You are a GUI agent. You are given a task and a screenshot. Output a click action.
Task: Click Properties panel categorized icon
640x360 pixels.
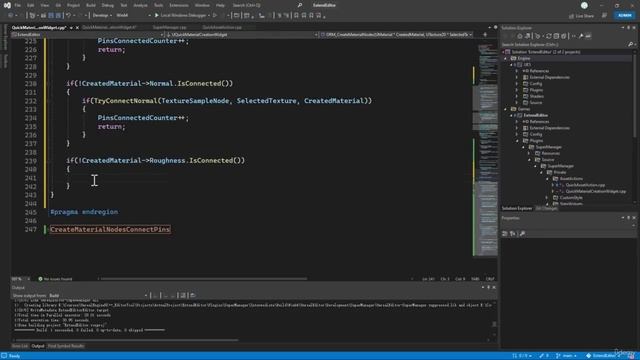pos(505,234)
